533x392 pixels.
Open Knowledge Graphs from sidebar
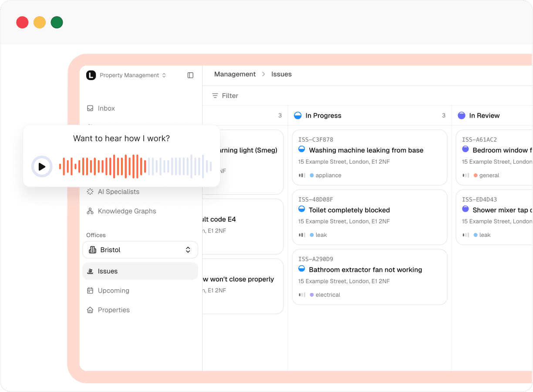tap(127, 211)
